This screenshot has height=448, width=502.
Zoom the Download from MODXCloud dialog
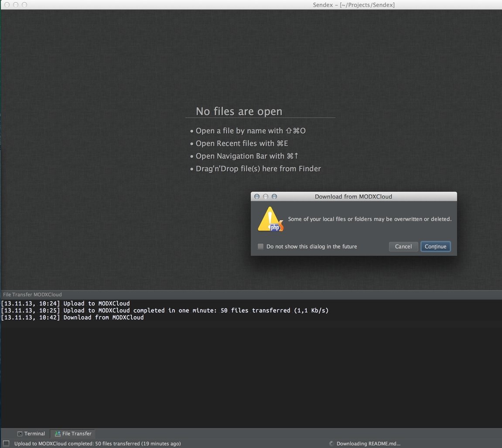click(x=274, y=197)
